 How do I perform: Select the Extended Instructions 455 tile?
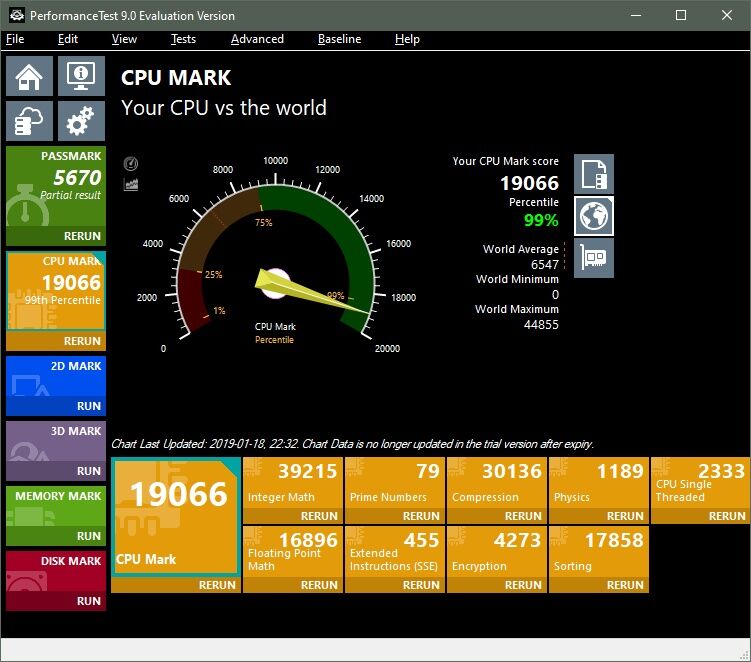(395, 552)
